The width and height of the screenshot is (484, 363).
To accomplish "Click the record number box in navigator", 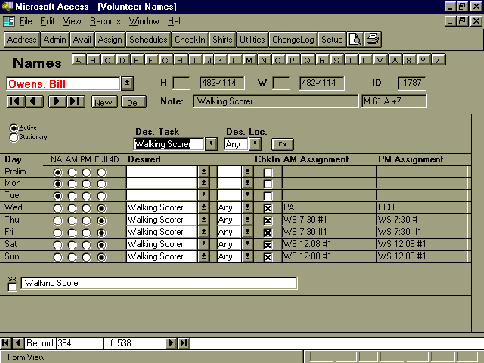I will (79, 343).
